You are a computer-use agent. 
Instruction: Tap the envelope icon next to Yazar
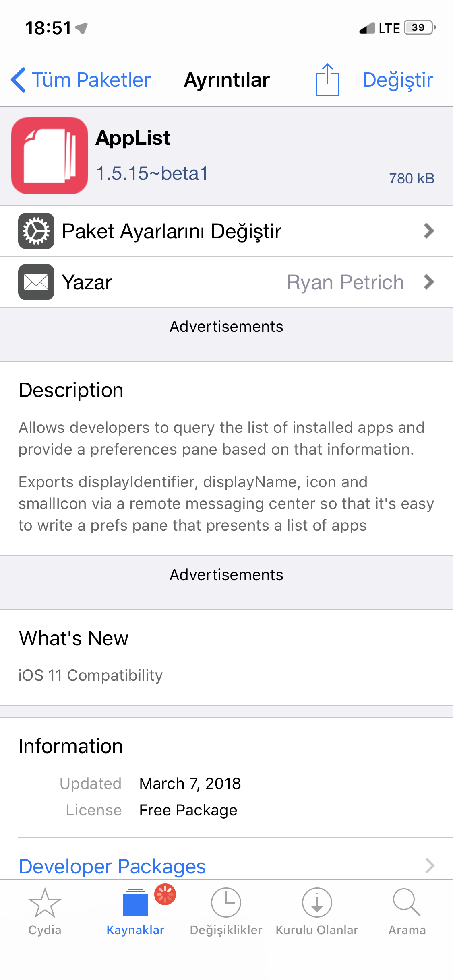(x=36, y=282)
